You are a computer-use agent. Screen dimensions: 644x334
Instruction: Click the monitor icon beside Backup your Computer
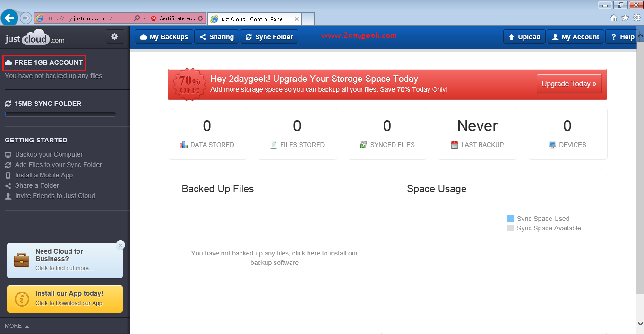click(x=8, y=155)
